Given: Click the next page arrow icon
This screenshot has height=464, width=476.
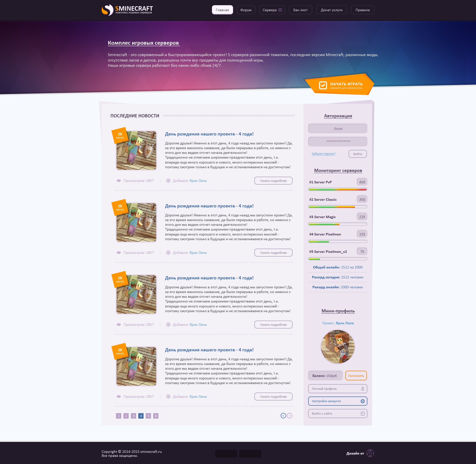Looking at the screenshot, I should 289,416.
